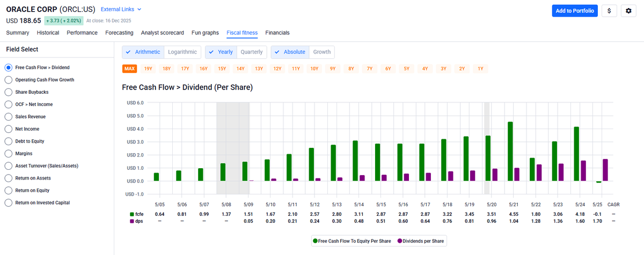
Task: Select 12Y time range
Action: (x=277, y=69)
